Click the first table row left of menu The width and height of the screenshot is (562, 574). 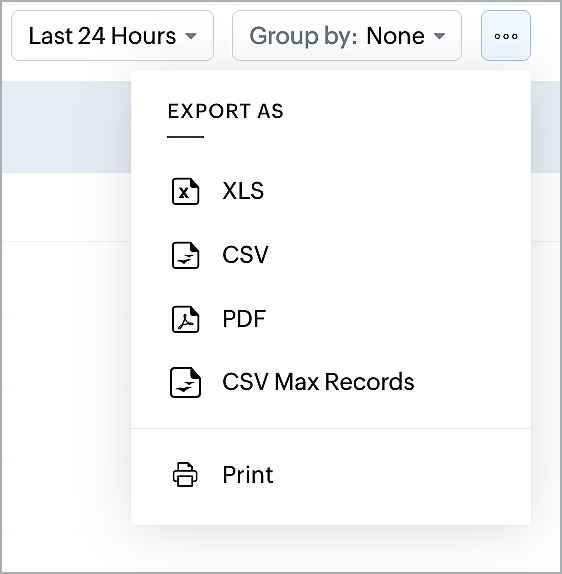pyautogui.click(x=66, y=207)
